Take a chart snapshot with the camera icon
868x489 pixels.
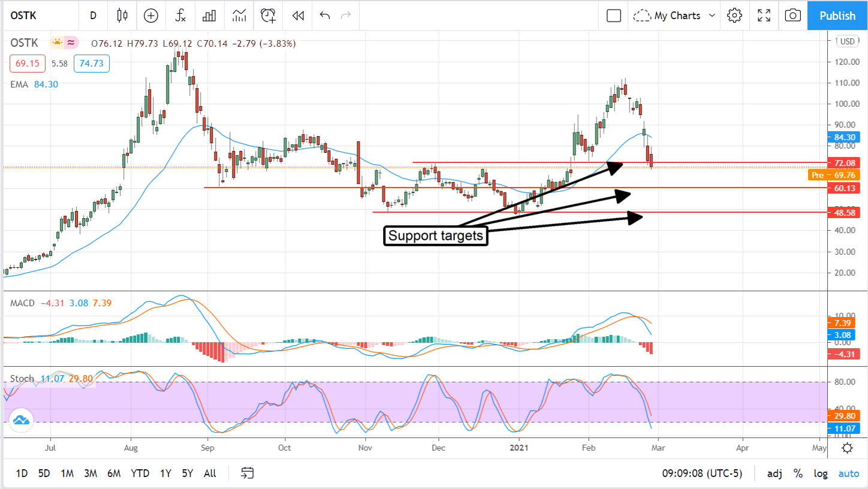792,16
